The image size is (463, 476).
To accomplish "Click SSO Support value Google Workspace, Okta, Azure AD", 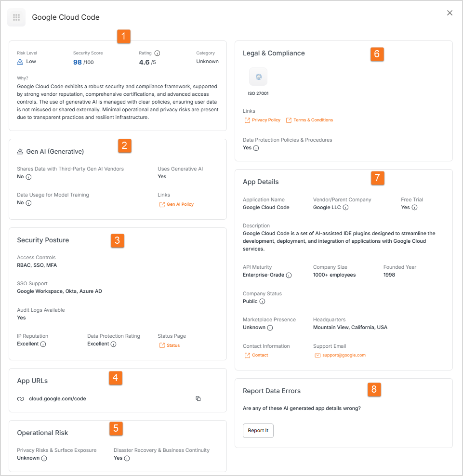I will 60,291.
